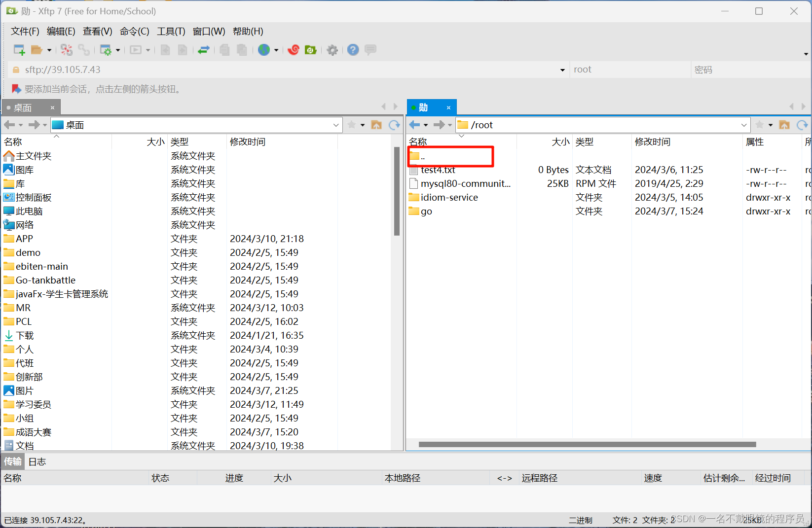
Task: Click the paste documents toolbar icon
Action: click(242, 49)
